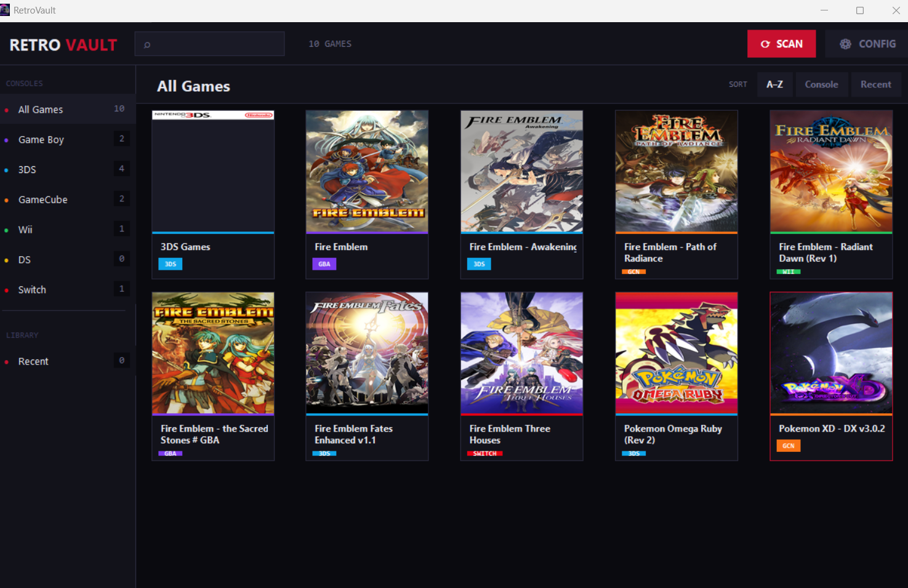This screenshot has height=588, width=908.
Task: Click the '10 GAMES' counter text
Action: (330, 44)
